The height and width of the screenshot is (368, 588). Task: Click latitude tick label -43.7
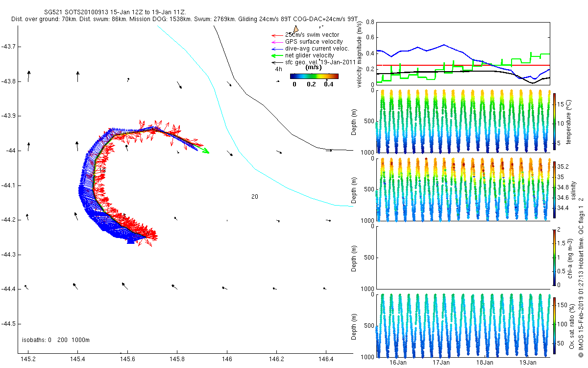tap(8, 47)
